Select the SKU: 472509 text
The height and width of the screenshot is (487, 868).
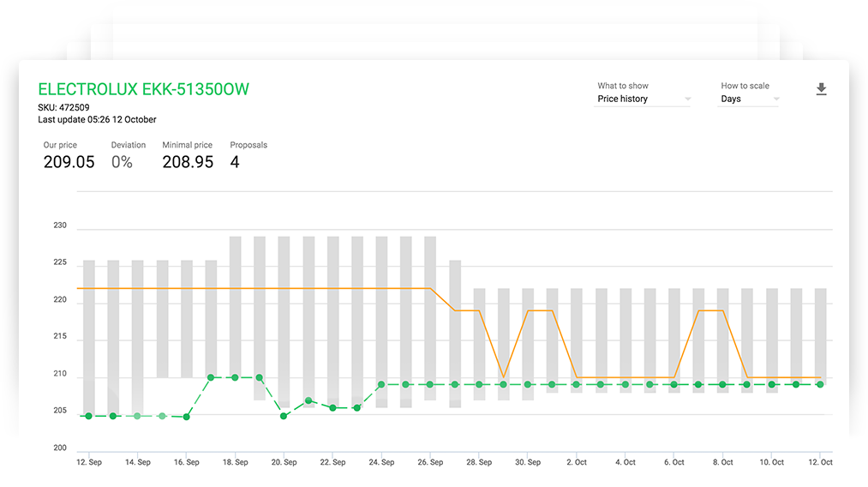click(x=63, y=107)
